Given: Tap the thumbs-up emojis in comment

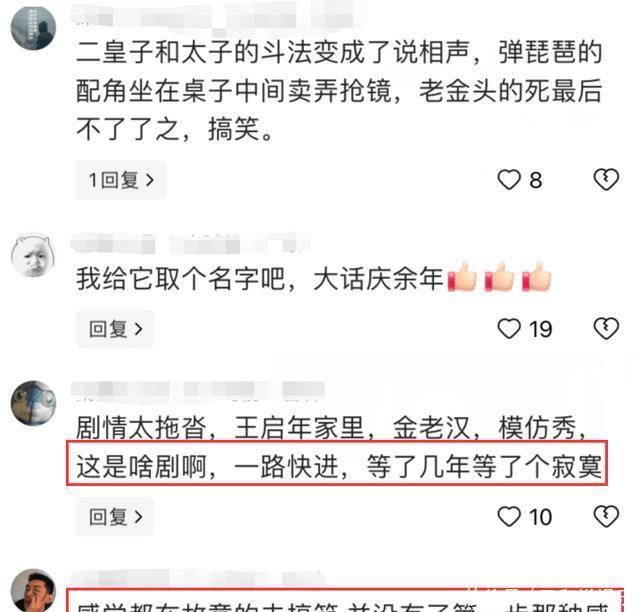Looking at the screenshot, I should (x=499, y=277).
